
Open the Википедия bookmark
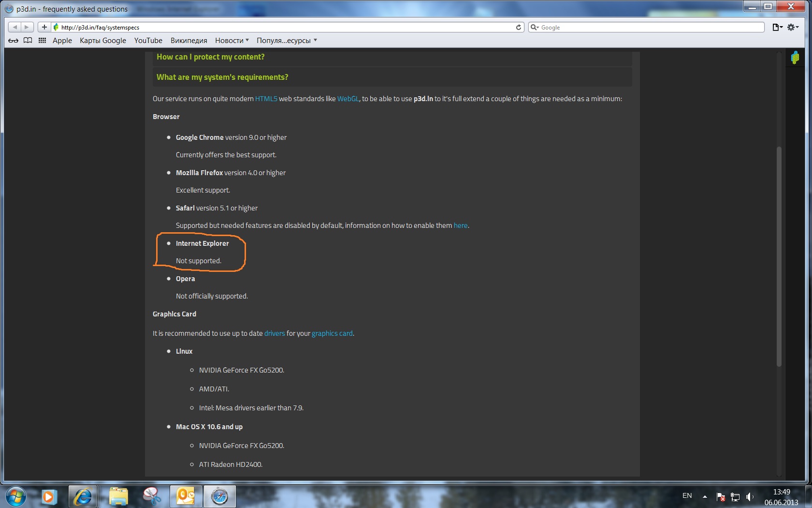(x=189, y=41)
